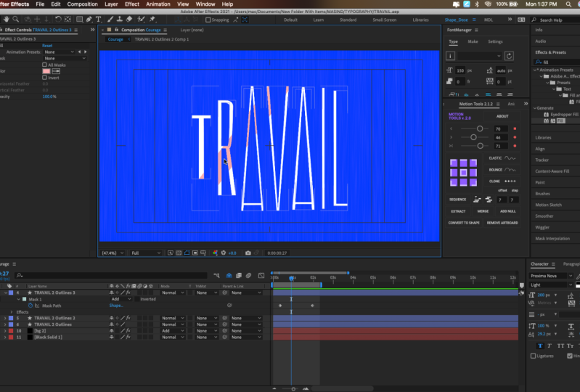Check the All Masks checkbox

coord(44,65)
